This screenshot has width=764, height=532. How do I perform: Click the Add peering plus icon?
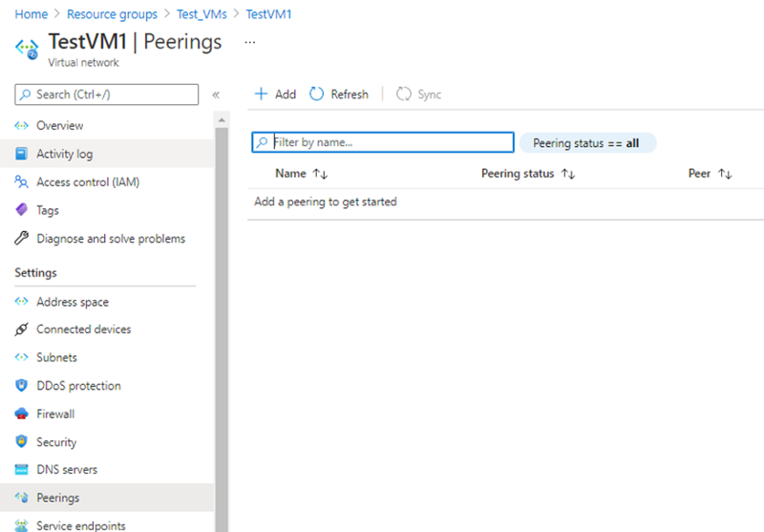coord(261,94)
